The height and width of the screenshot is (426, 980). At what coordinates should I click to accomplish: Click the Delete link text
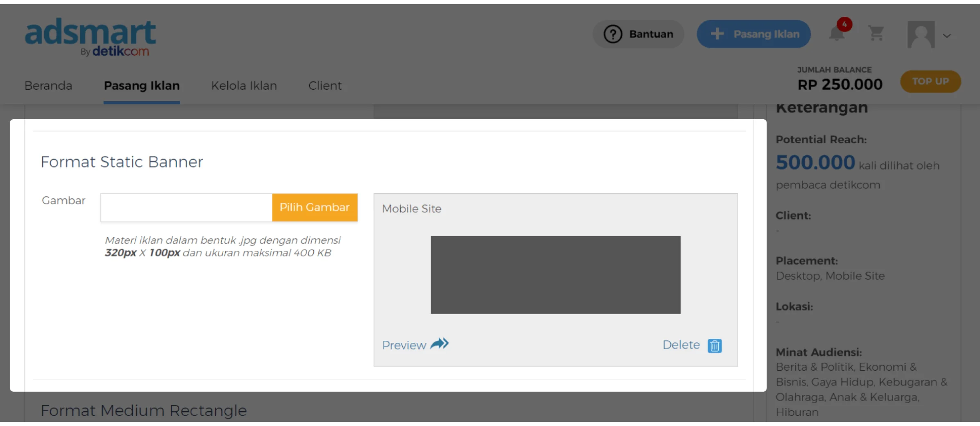tap(681, 345)
